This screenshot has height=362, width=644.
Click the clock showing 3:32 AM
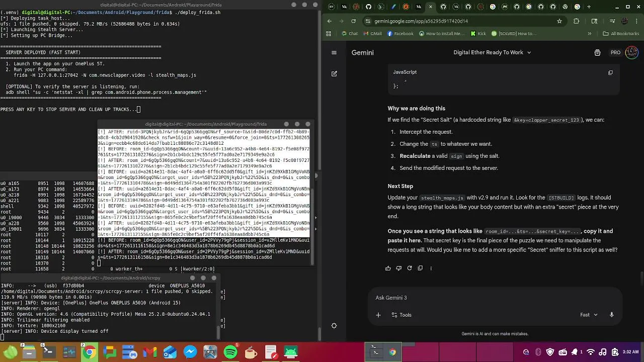(x=630, y=352)
